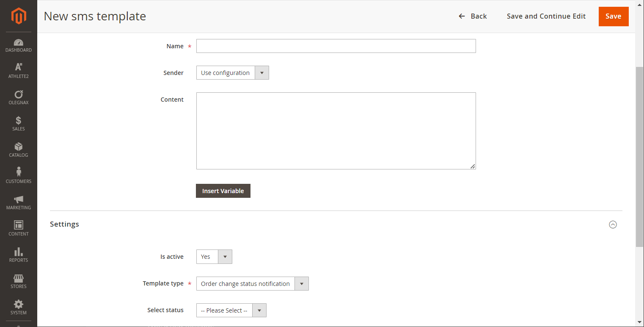The image size is (644, 327).
Task: Collapse the Settings section
Action: click(x=613, y=224)
